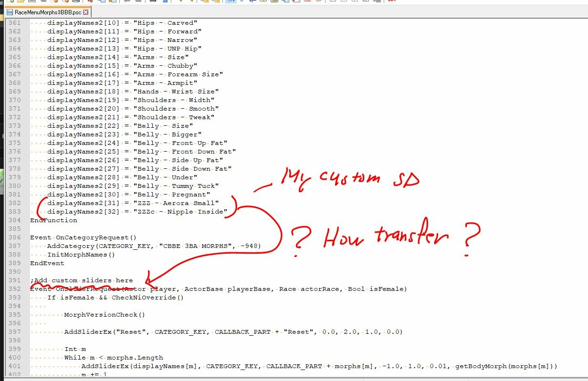The height and width of the screenshot is (381, 588).
Task: Place cursor on "Shoulders - Tweak" string
Action: (174, 117)
